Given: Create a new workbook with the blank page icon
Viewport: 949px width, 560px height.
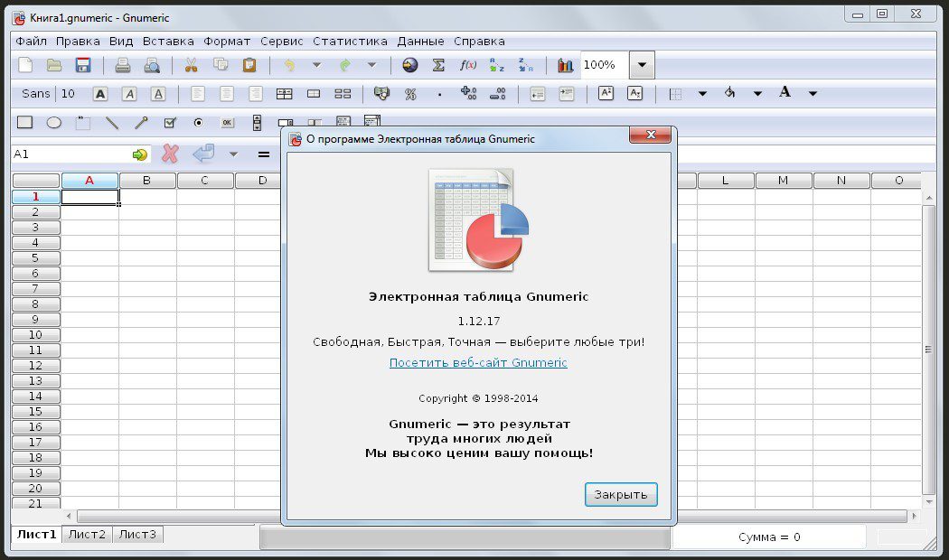Looking at the screenshot, I should (25, 65).
